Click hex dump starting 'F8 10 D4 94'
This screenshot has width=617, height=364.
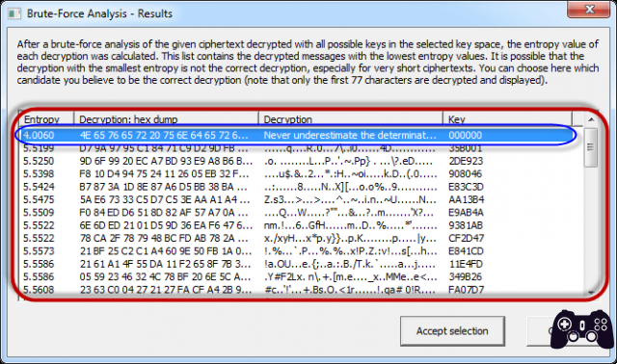[x=164, y=173]
